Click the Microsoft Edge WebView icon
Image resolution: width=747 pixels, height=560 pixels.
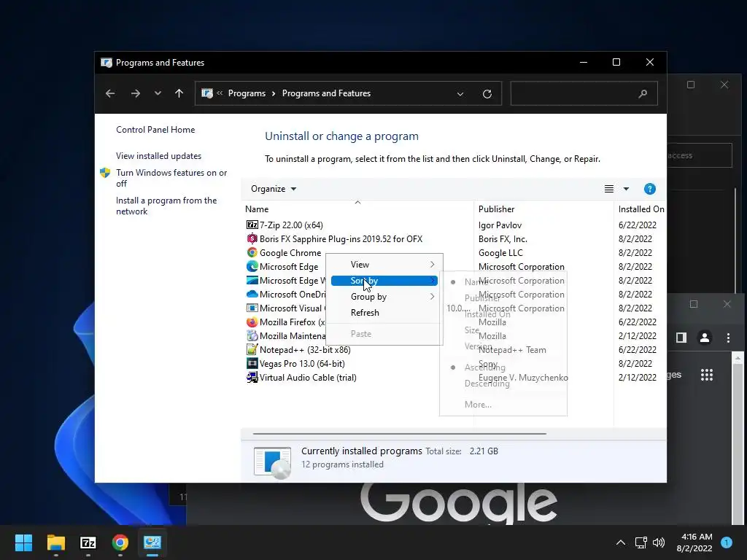coord(252,280)
